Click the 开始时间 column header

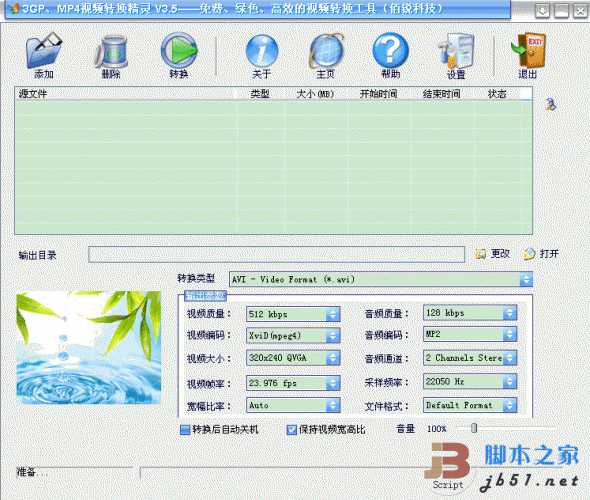click(x=379, y=94)
